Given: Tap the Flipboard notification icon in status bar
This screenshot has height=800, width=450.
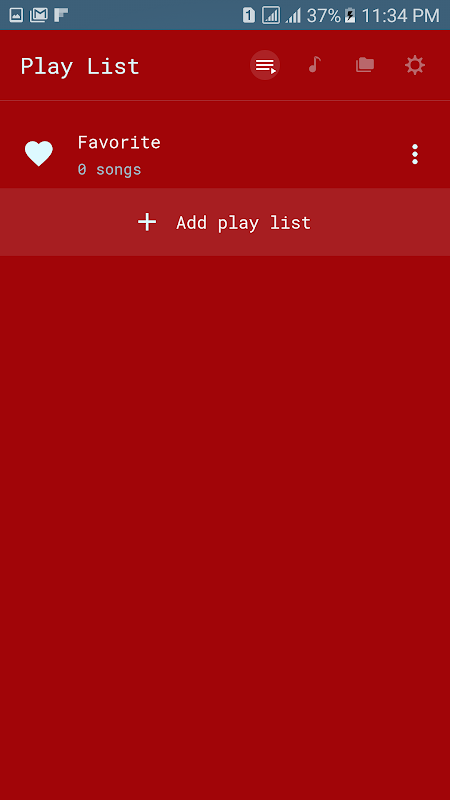Looking at the screenshot, I should [61, 15].
